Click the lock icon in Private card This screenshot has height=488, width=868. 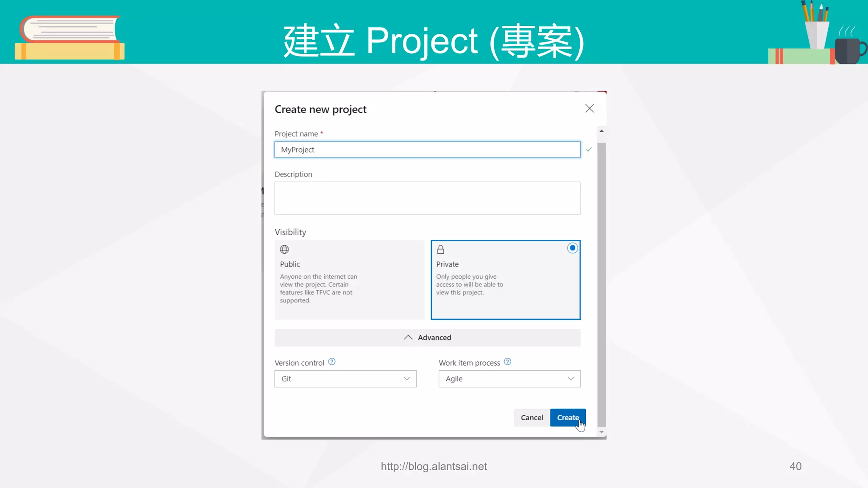coord(441,250)
